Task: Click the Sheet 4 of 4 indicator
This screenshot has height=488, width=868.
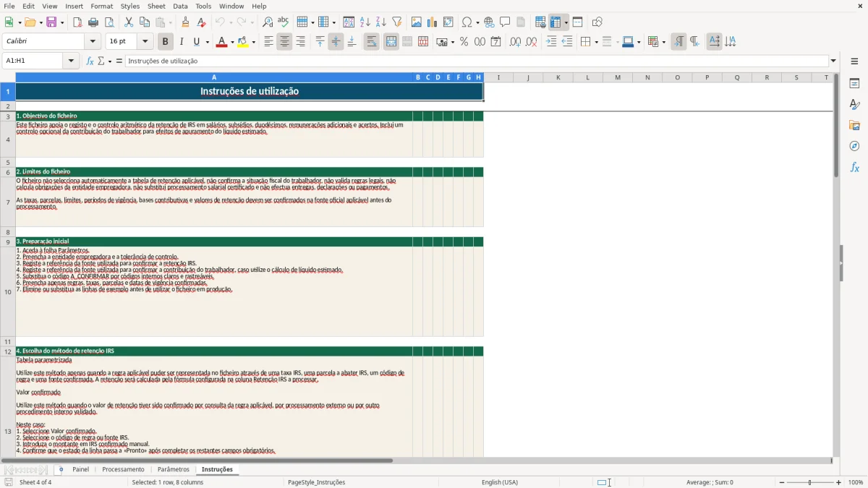Action: [35, 482]
